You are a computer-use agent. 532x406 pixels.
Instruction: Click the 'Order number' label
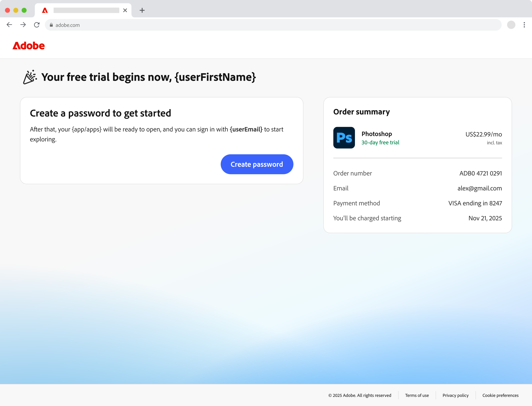tap(352, 173)
